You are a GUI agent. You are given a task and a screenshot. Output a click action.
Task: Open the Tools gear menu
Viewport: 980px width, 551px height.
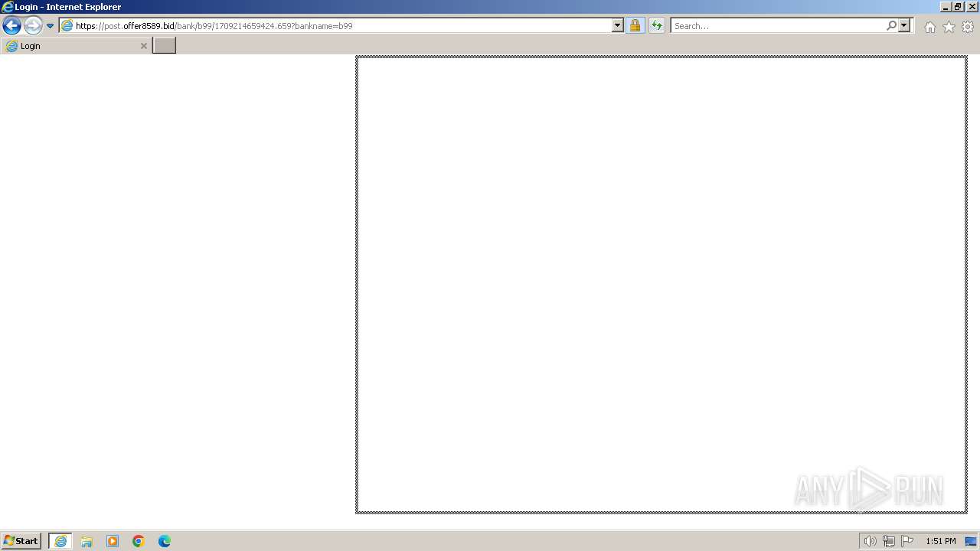(968, 27)
